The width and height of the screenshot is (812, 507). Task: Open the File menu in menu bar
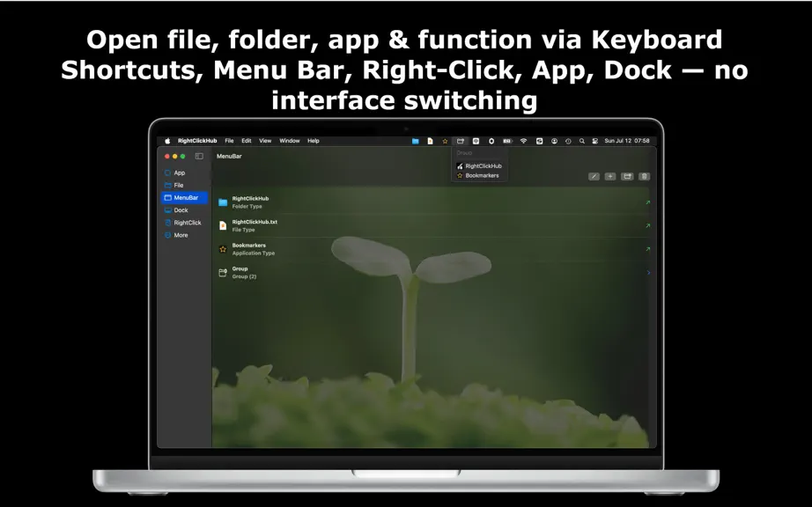coord(229,141)
